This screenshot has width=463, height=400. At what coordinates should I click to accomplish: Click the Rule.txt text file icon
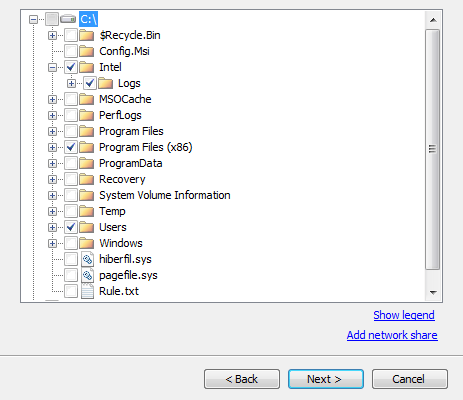[x=87, y=291]
